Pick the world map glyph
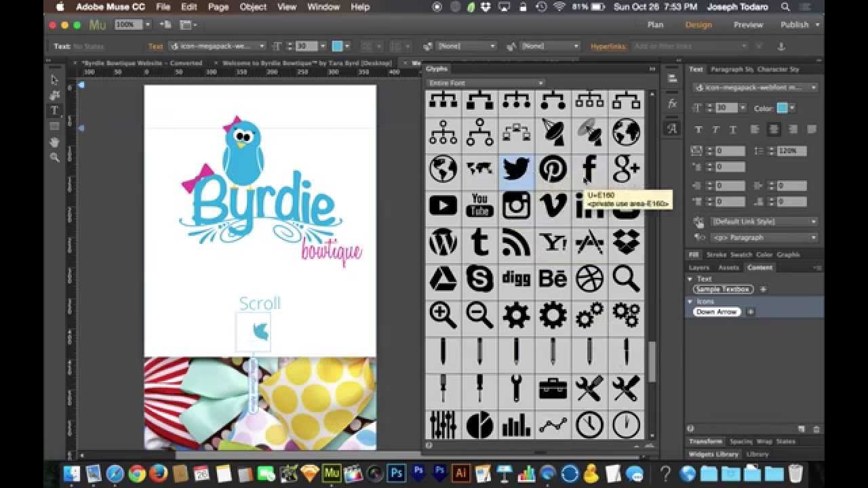This screenshot has width=868, height=488. point(479,169)
